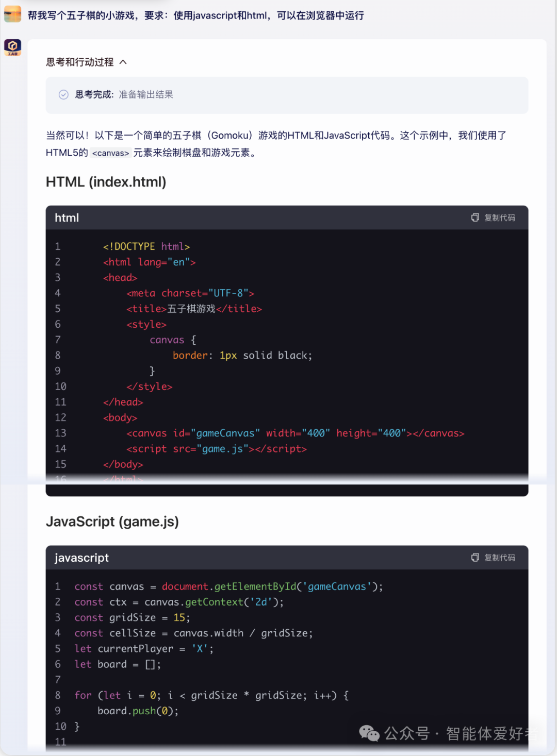557x756 pixels.
Task: Click the 准备输出结果 status text
Action: pyautogui.click(x=146, y=94)
